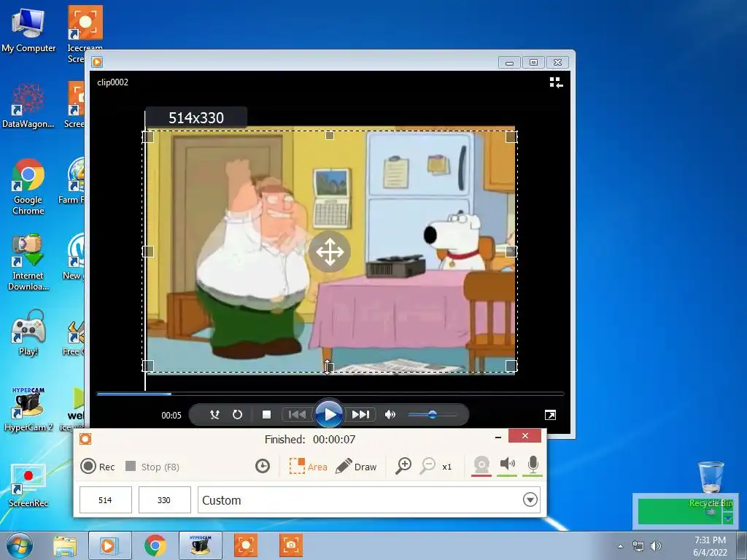
Task: Open the Windows Start menu
Action: point(19,545)
